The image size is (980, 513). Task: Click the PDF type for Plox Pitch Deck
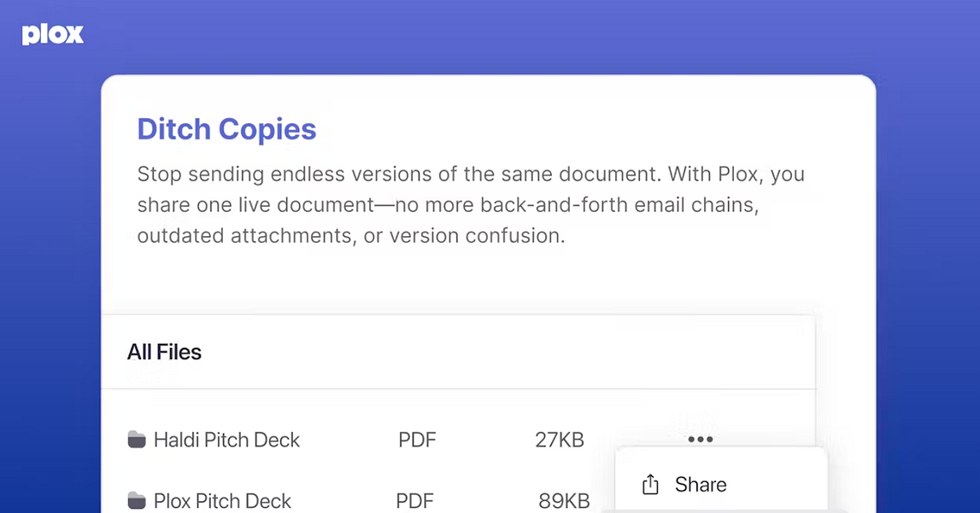(x=414, y=501)
